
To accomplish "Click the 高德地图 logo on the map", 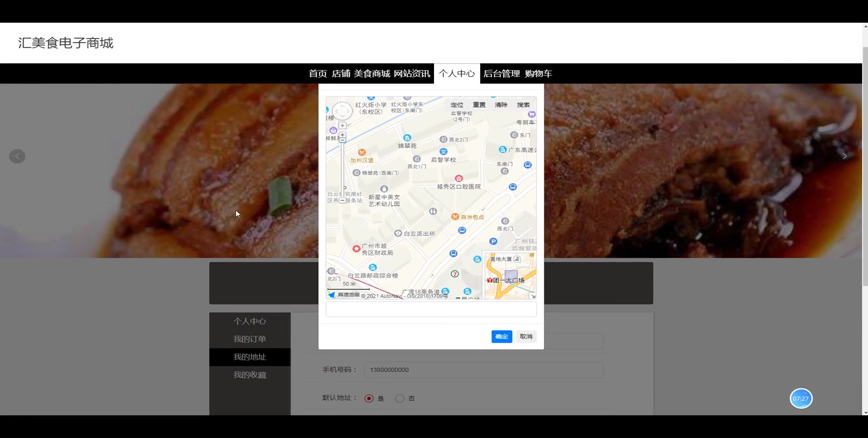I will click(344, 295).
